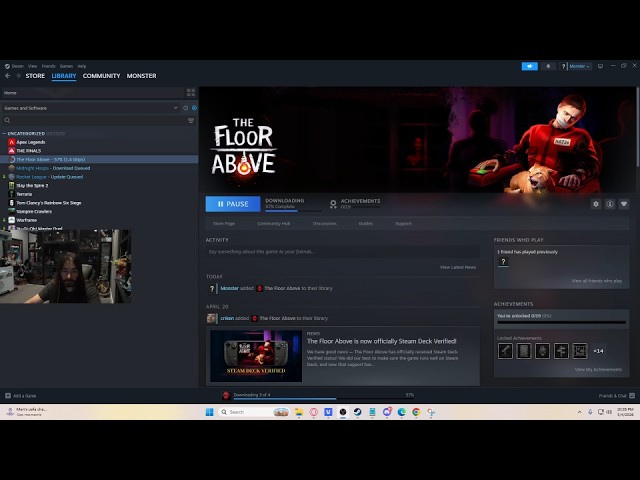Open the Monster account dropdown

(x=579, y=66)
